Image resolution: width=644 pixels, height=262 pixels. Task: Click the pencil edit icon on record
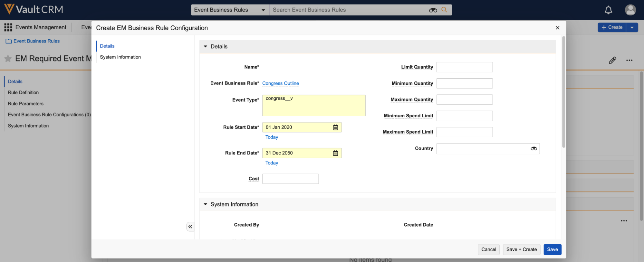coord(612,60)
